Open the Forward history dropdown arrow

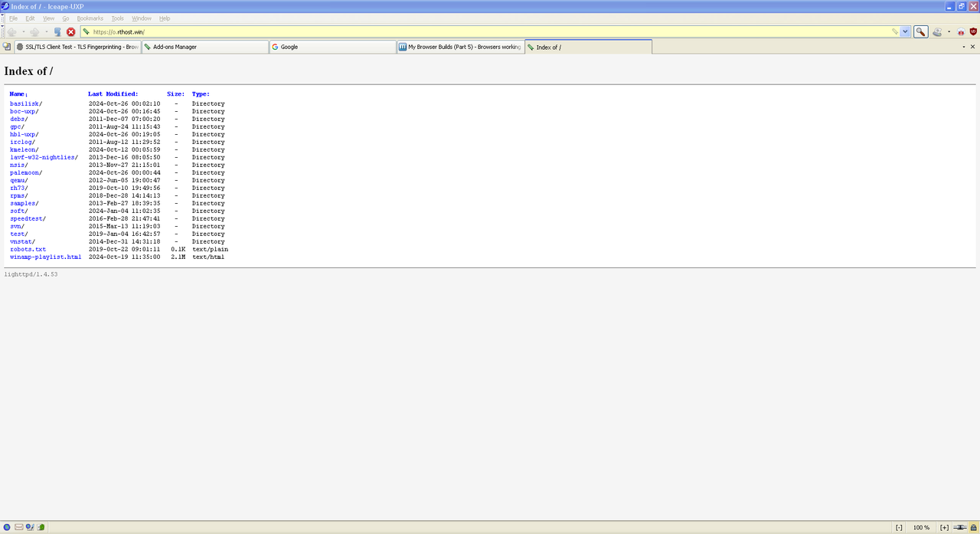(x=46, y=32)
